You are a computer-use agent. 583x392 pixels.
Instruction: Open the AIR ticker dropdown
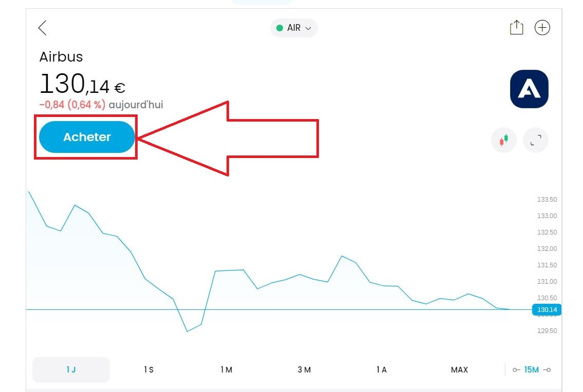tap(294, 28)
